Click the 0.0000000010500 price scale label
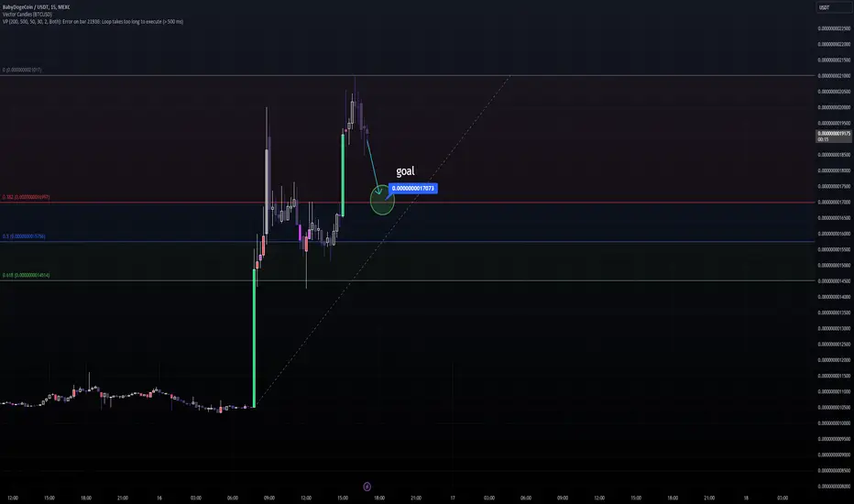This screenshot has height=504, width=854. coord(834,408)
